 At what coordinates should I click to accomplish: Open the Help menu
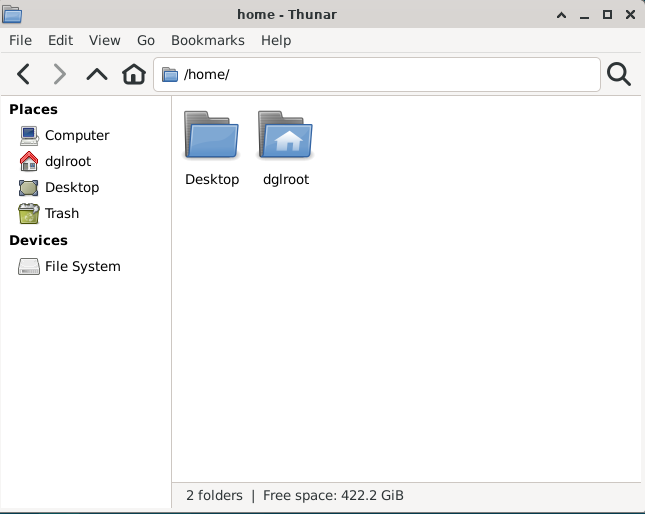pyautogui.click(x=276, y=40)
